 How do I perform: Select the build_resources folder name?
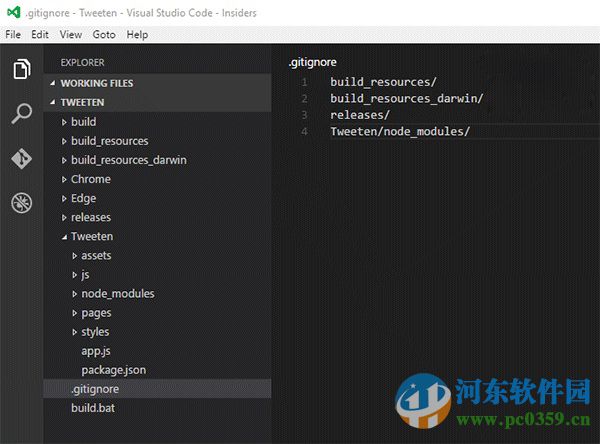pos(109,141)
